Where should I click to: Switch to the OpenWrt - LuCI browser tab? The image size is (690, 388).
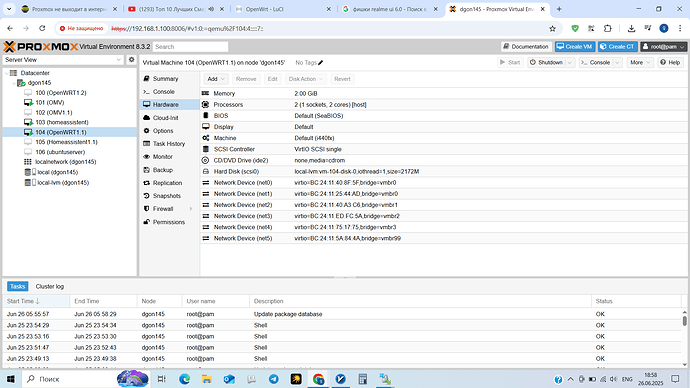click(x=283, y=9)
